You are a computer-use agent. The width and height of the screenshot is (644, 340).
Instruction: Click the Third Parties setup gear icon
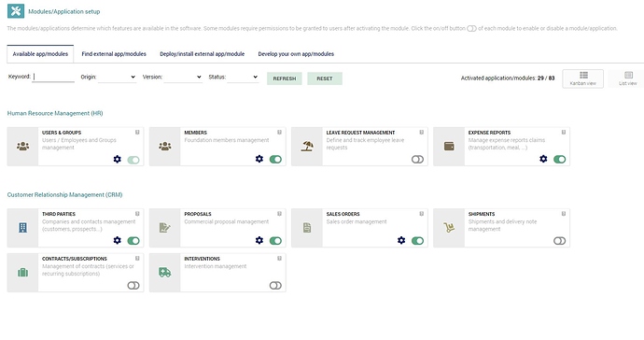pyautogui.click(x=117, y=240)
